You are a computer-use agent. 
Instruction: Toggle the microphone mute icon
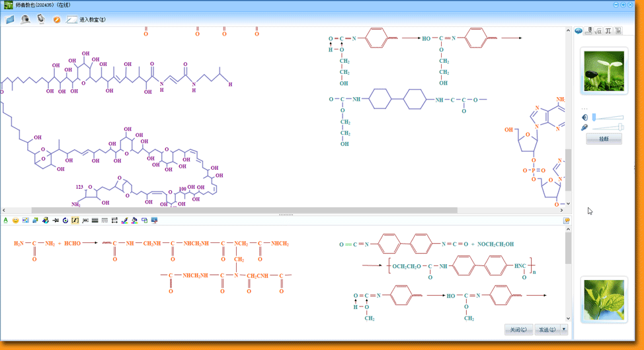(x=585, y=127)
